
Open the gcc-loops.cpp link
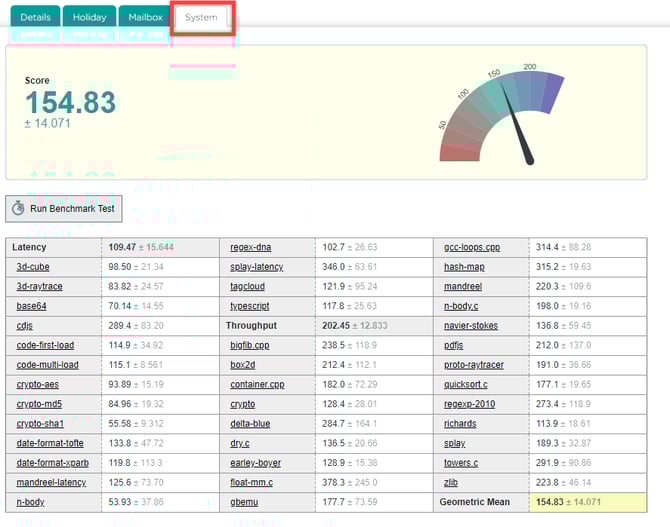pyautogui.click(x=471, y=247)
